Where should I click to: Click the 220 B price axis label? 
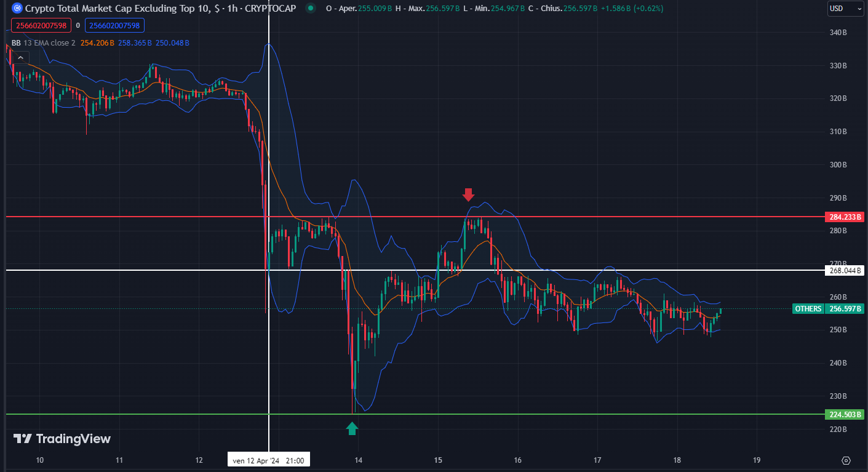click(838, 429)
